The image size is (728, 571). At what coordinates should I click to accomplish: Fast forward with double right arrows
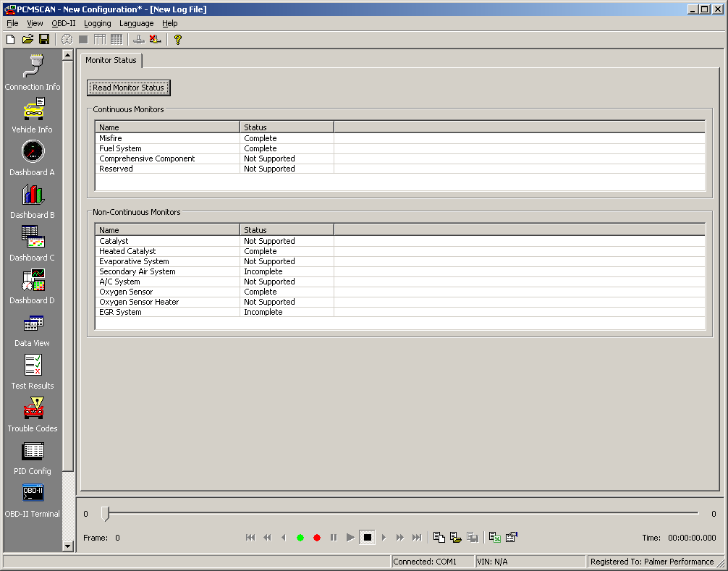tap(399, 538)
